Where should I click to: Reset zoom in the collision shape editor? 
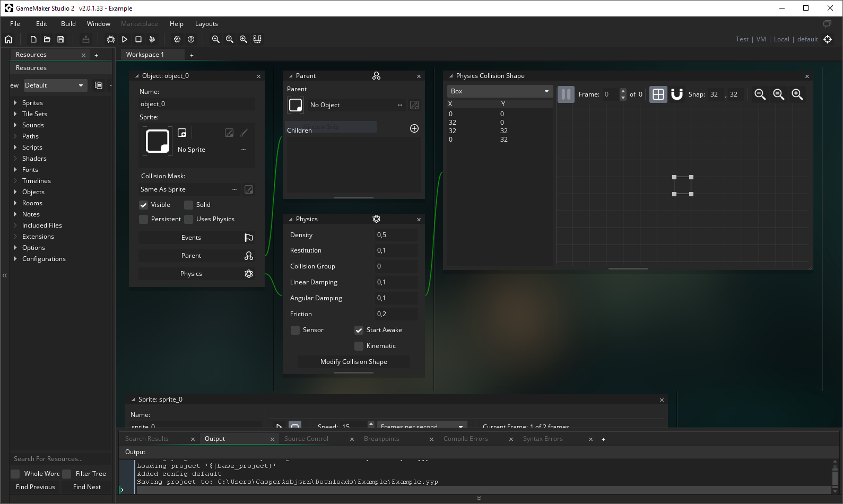779,94
